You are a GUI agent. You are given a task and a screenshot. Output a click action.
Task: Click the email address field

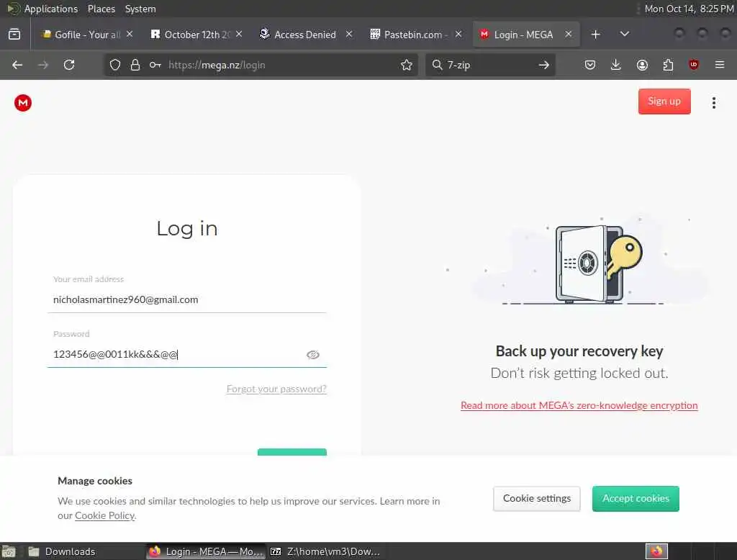[186, 299]
